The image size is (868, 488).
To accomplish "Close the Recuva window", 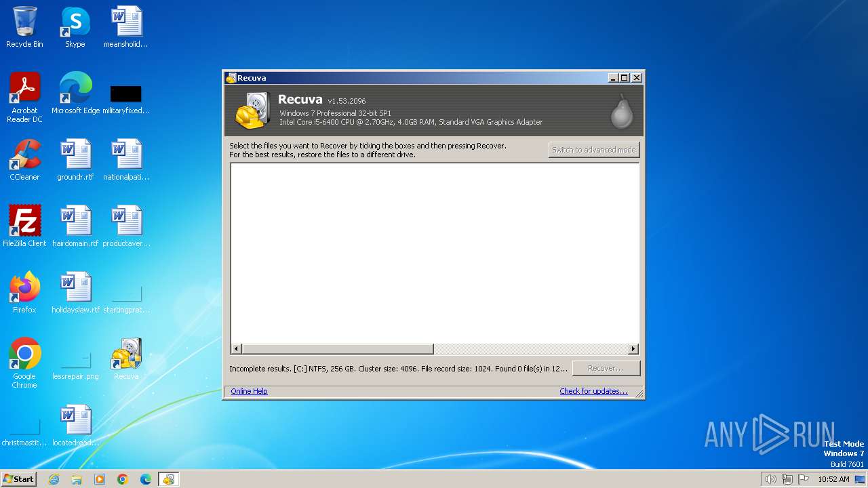I will pyautogui.click(x=637, y=78).
